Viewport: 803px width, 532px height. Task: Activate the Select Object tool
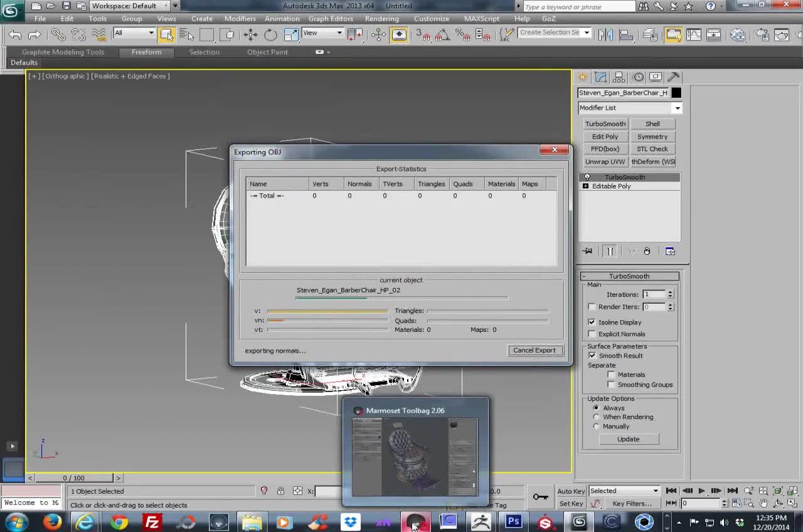pyautogui.click(x=166, y=35)
